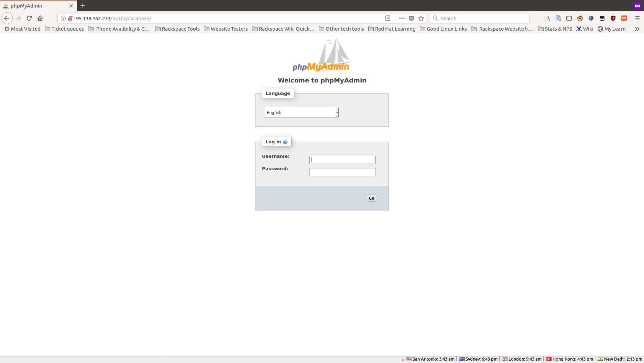This screenshot has width=644, height=363.
Task: Open the uBlock Origin extension icon
Action: coord(613,18)
